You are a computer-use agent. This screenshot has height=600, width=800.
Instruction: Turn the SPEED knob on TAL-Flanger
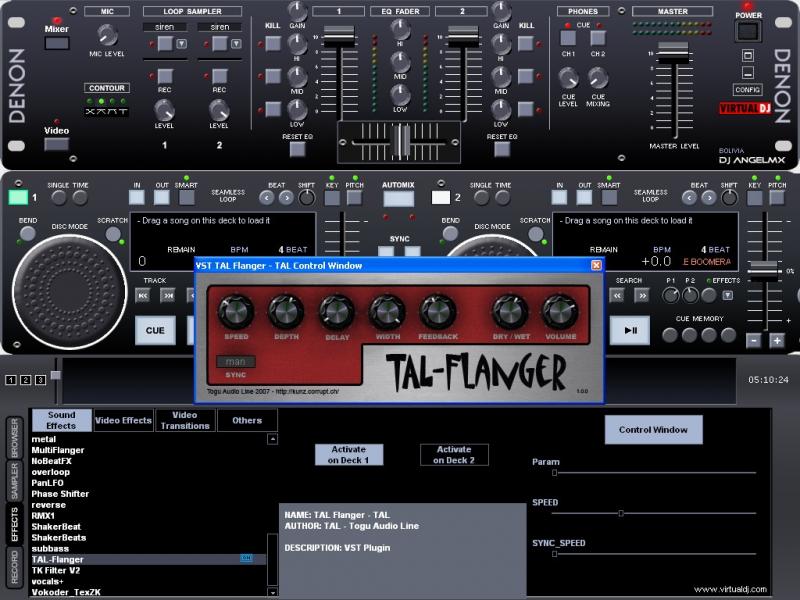click(236, 313)
